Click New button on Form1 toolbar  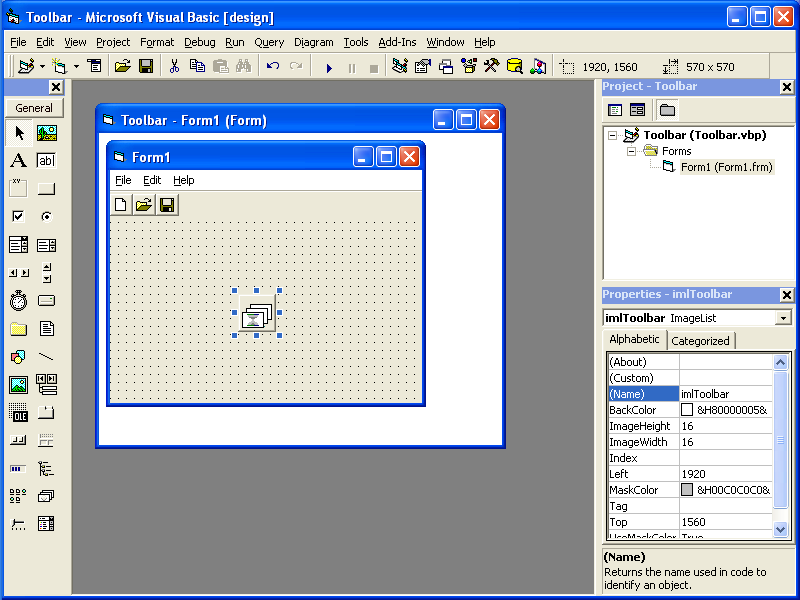[x=121, y=205]
